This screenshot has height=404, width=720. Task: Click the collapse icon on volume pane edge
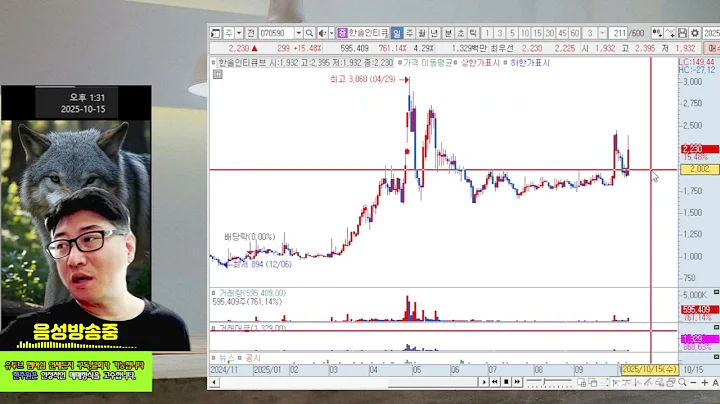point(716,292)
